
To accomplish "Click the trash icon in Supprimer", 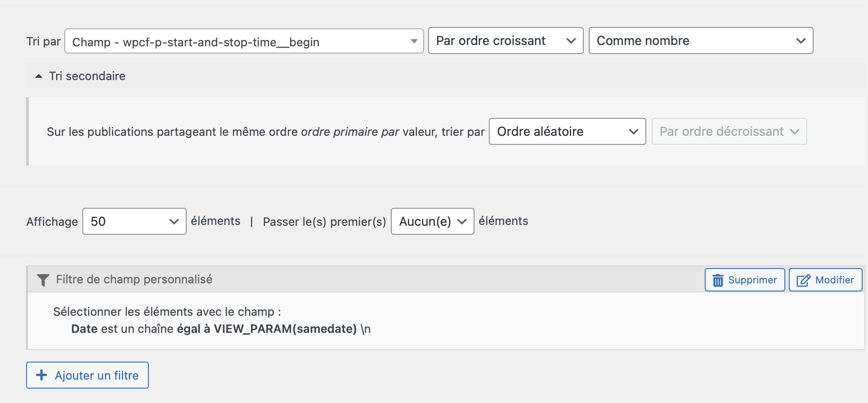I will (x=718, y=280).
